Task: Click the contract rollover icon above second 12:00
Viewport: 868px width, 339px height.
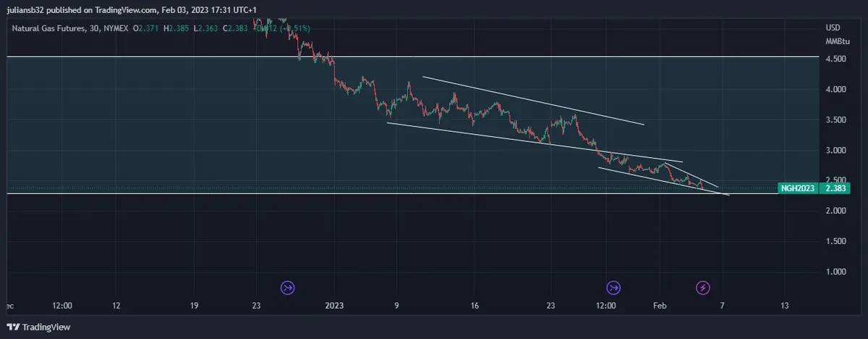Action: pos(613,288)
